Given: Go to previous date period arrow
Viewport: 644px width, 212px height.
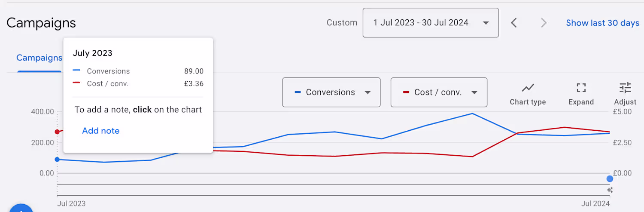Looking at the screenshot, I should (514, 23).
